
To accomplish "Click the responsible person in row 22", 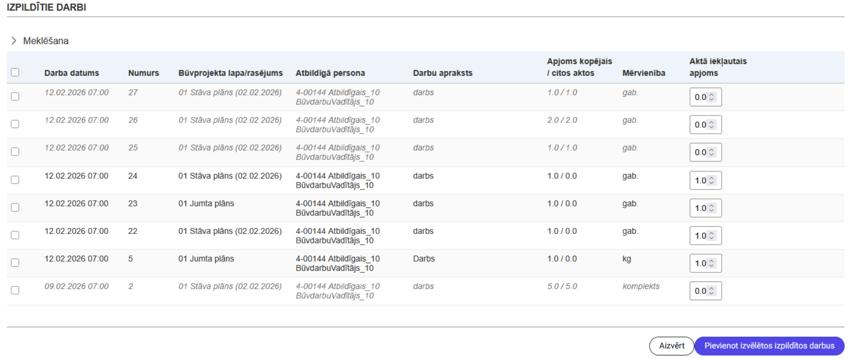I will pyautogui.click(x=338, y=236).
